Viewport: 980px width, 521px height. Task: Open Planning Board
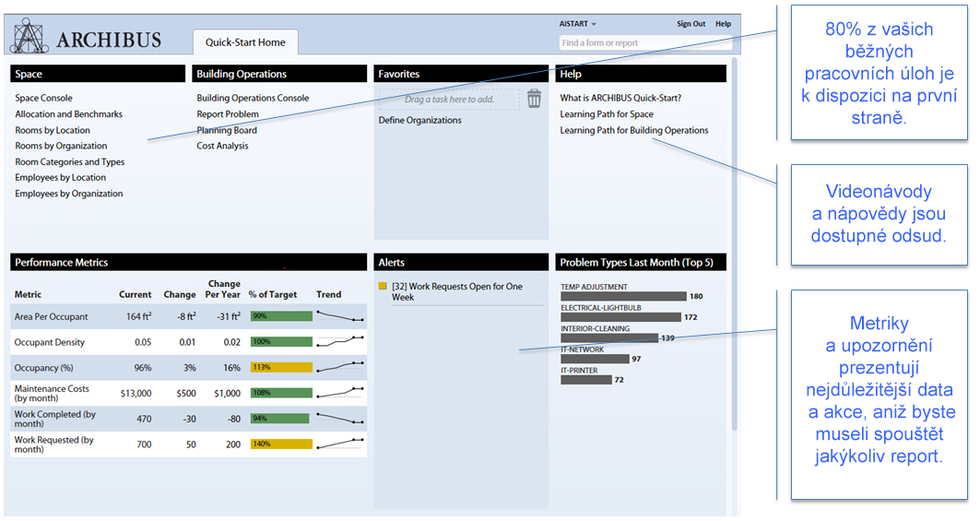pos(227,130)
